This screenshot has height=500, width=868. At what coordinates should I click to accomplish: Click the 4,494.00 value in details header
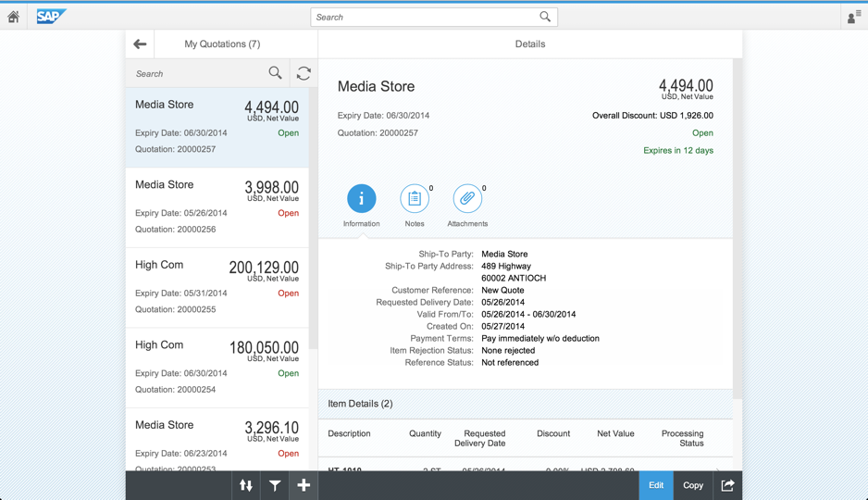pyautogui.click(x=686, y=85)
